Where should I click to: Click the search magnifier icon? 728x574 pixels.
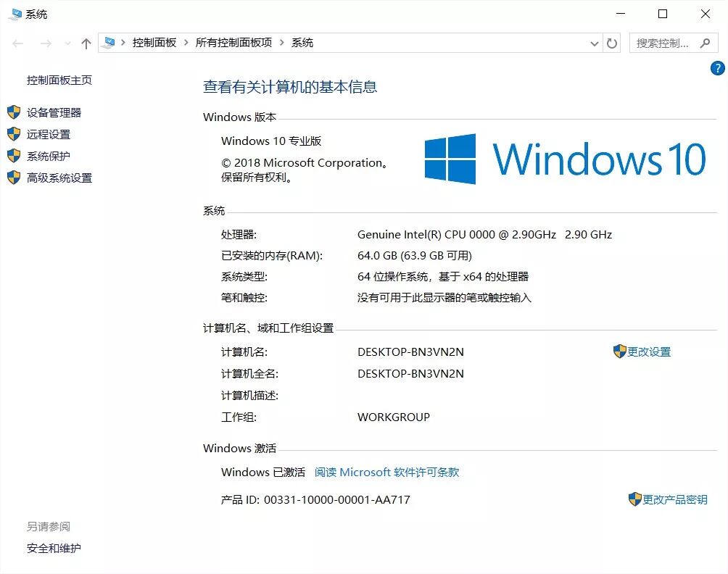click(706, 43)
